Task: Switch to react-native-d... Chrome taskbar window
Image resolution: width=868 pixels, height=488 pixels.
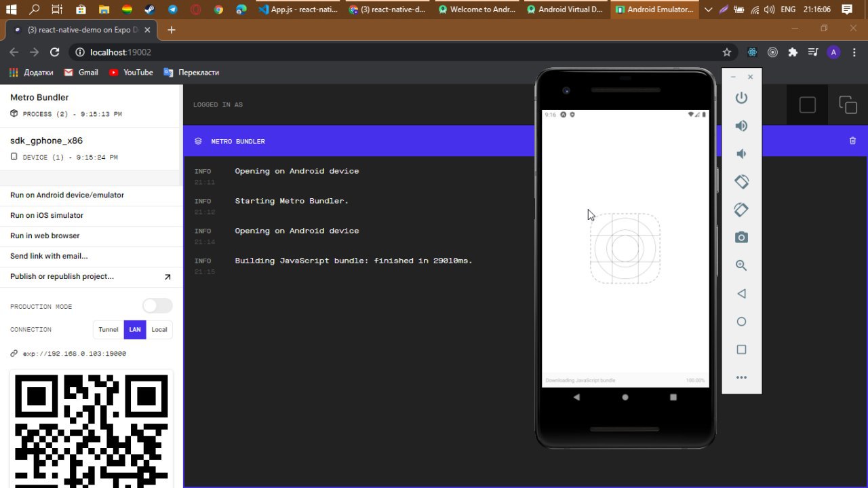Action: 389,10
